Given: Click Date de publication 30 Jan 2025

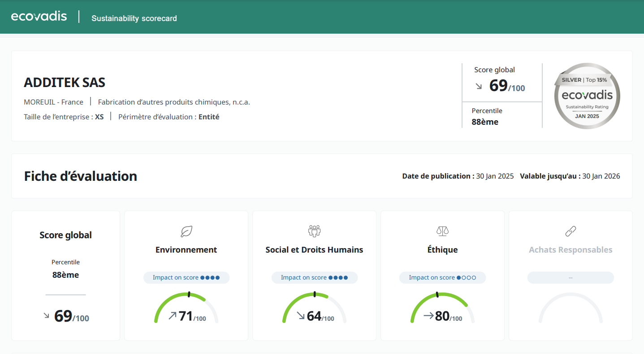Looking at the screenshot, I should coord(458,176).
